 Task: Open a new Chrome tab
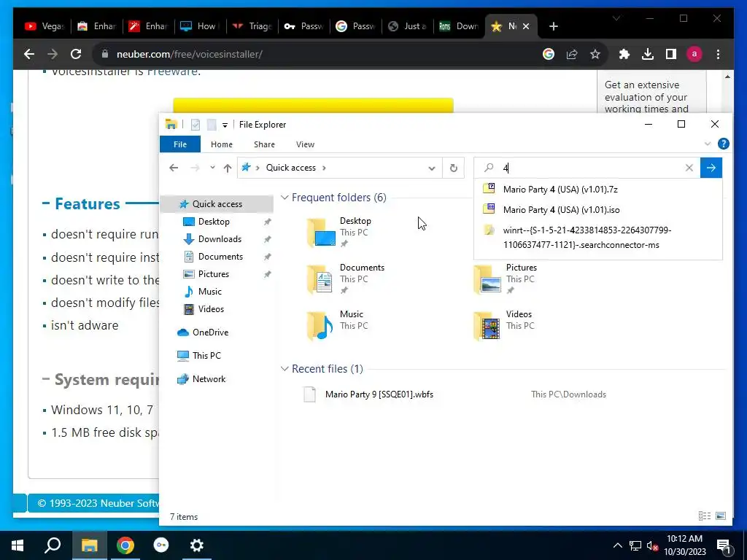coord(553,26)
